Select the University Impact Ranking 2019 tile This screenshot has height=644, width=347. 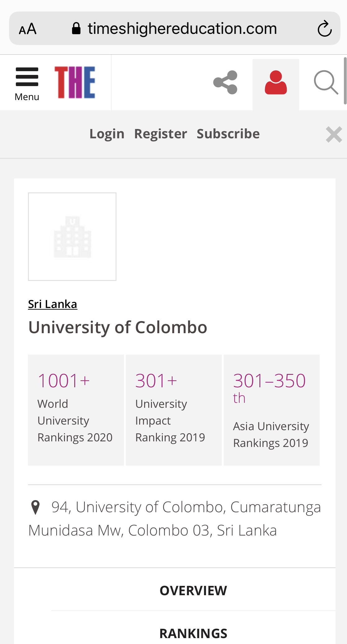point(173,410)
